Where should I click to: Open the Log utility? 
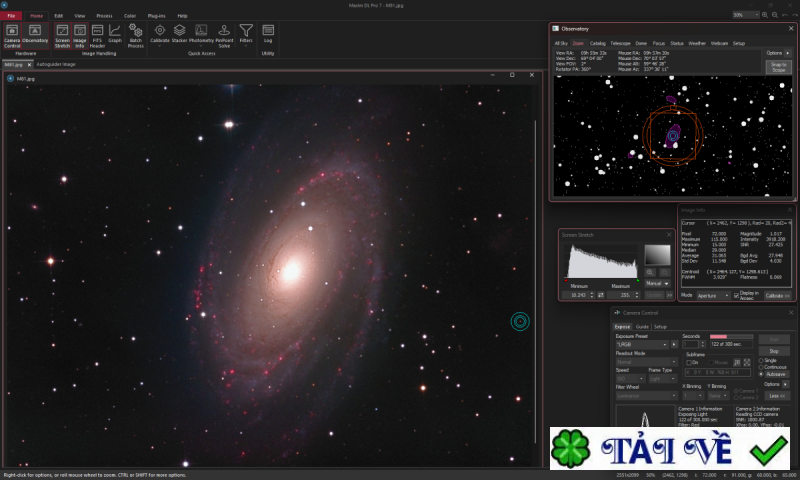pyautogui.click(x=268, y=34)
